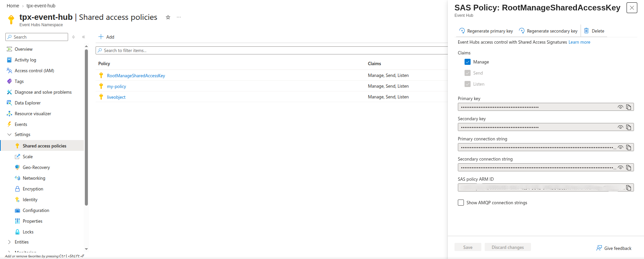This screenshot has width=644, height=259.
Task: Click Regenerate secondary key
Action: (548, 31)
